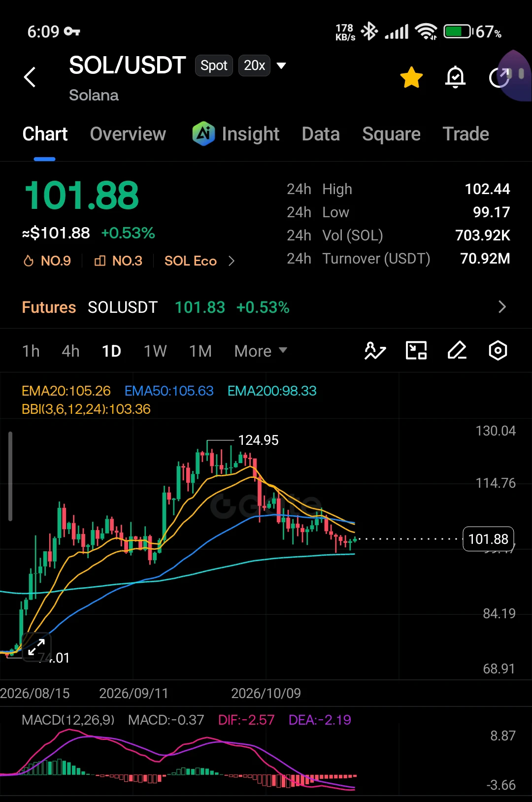Open the Data tab
The width and height of the screenshot is (532, 802).
321,134
